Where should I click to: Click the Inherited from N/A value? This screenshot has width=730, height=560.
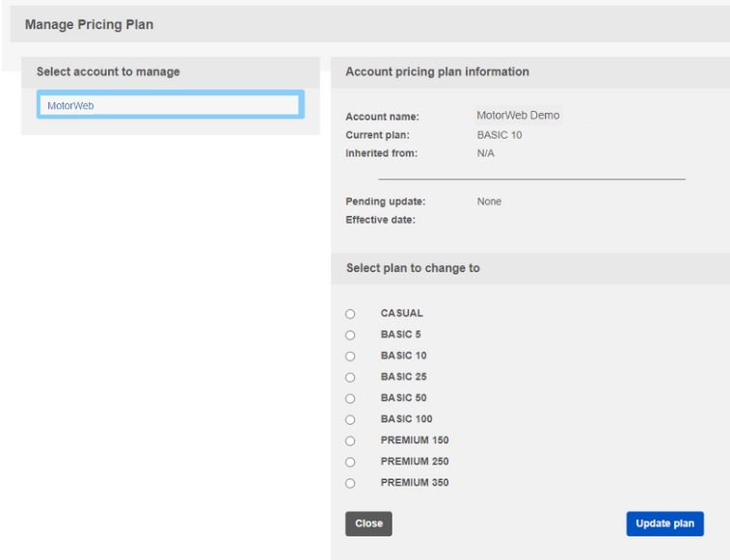[x=485, y=153]
